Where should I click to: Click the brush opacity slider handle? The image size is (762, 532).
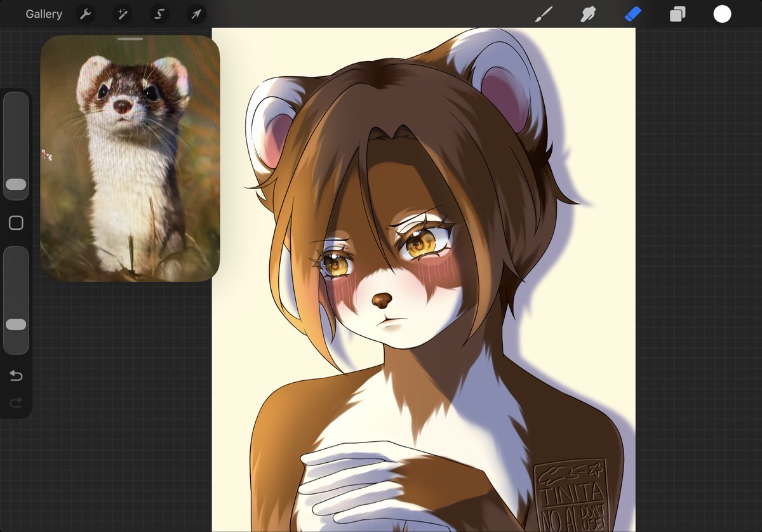pyautogui.click(x=16, y=324)
